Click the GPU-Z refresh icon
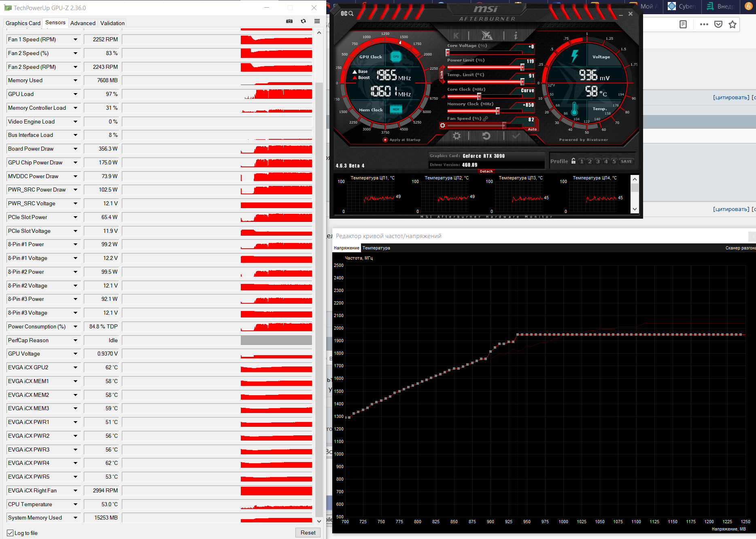Screen dimensions: 756x539 pos(303,21)
